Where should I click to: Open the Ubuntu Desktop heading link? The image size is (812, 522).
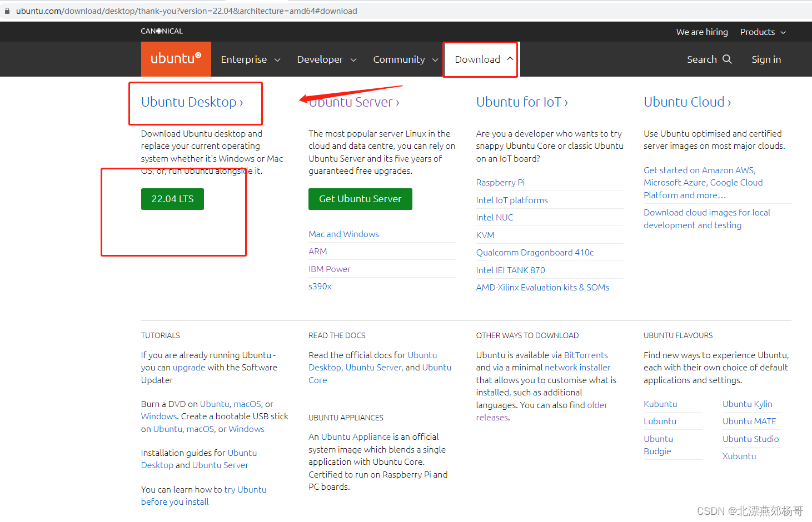(x=192, y=102)
